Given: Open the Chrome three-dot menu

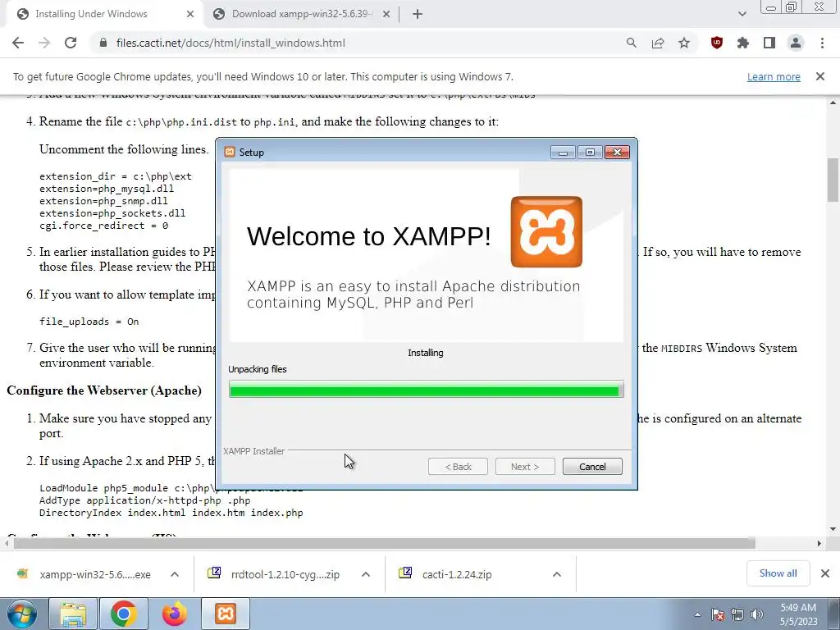Looking at the screenshot, I should [x=822, y=43].
